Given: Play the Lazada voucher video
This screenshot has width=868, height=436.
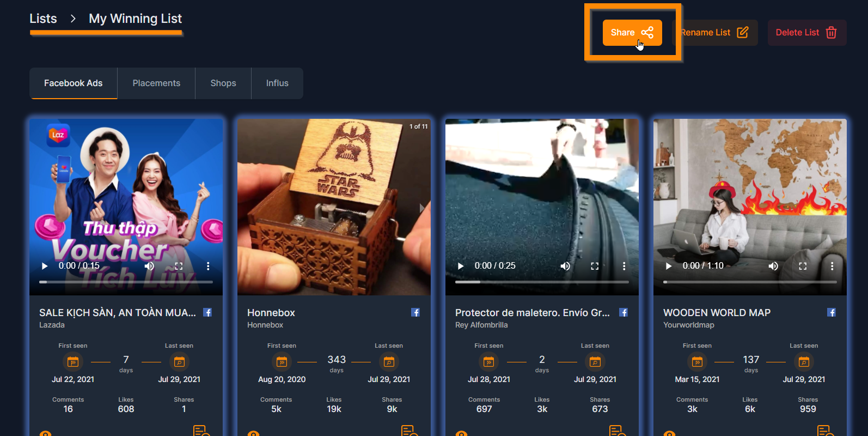Looking at the screenshot, I should pyautogui.click(x=45, y=266).
